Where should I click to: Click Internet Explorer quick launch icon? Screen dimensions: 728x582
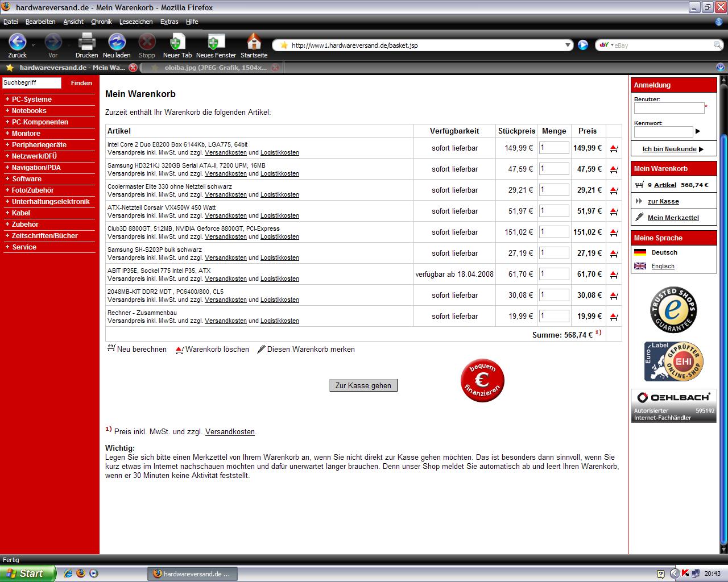coord(68,573)
